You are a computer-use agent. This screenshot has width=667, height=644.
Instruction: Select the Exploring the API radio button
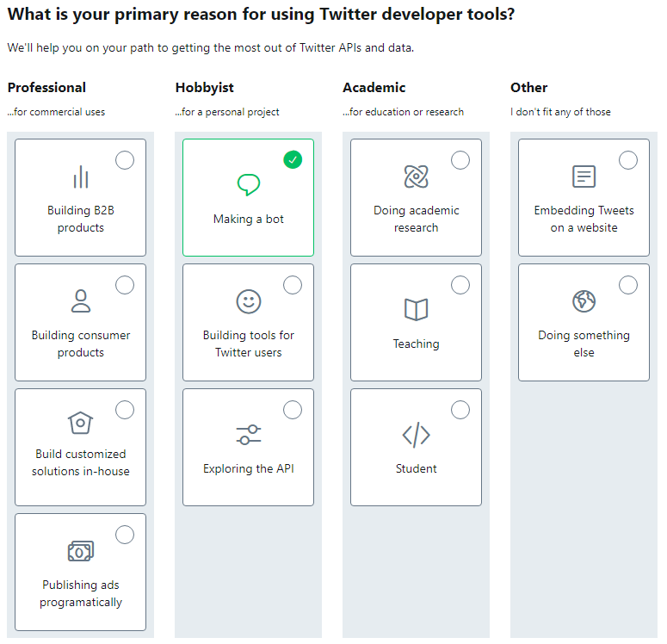pyautogui.click(x=293, y=410)
